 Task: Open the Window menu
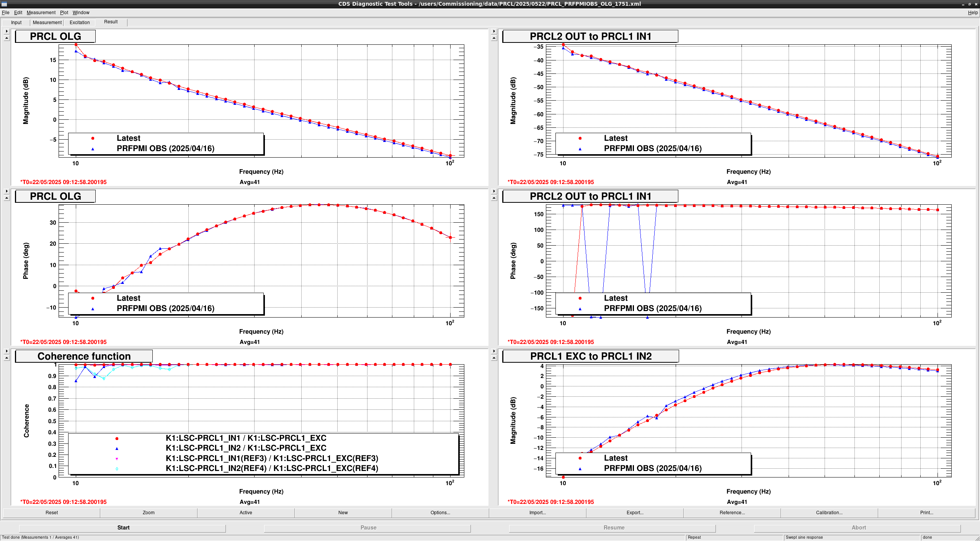tap(81, 13)
